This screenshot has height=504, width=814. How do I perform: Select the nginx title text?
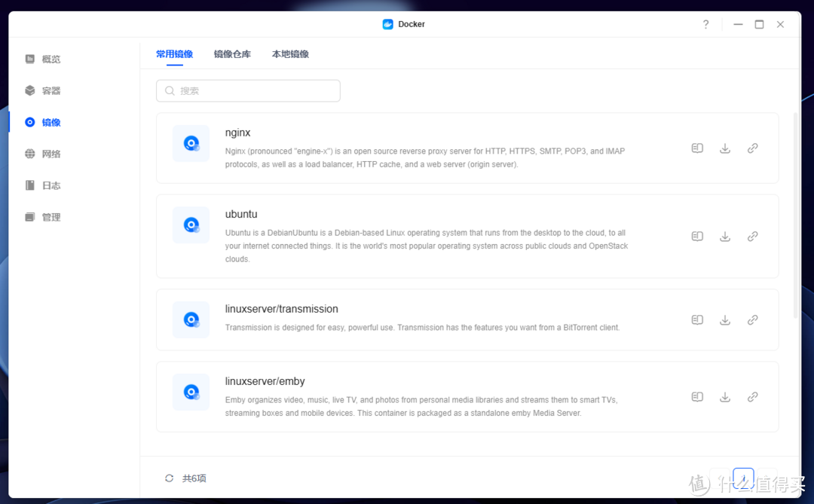pyautogui.click(x=237, y=133)
